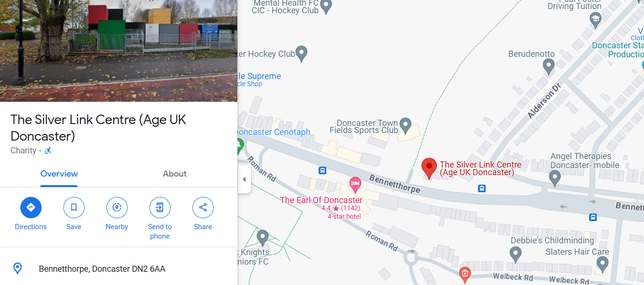The image size is (644, 285).
Task: Click the Send to phone icon
Action: coord(160,207)
